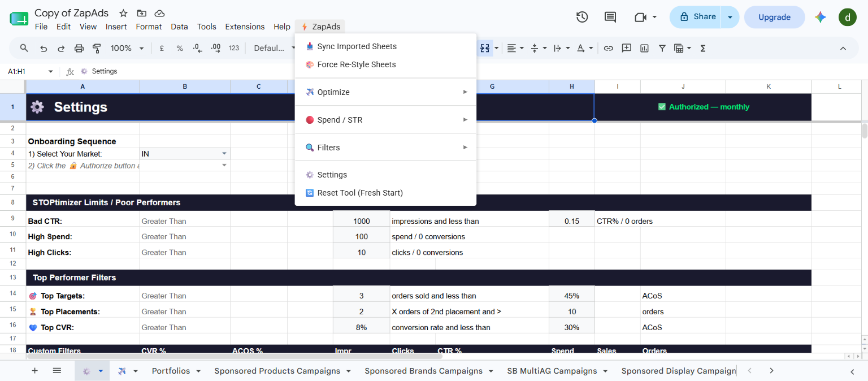Increase decimal places
The image size is (868, 381).
[x=215, y=48]
